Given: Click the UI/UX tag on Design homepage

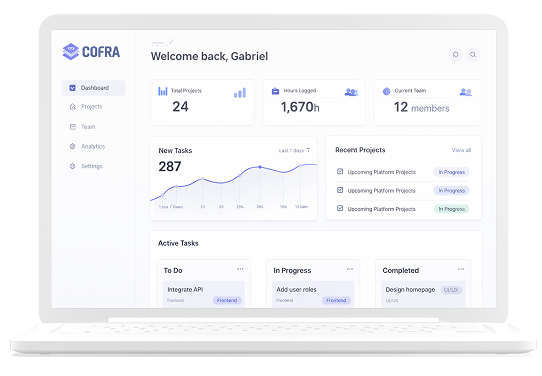Looking at the screenshot, I should (x=451, y=290).
